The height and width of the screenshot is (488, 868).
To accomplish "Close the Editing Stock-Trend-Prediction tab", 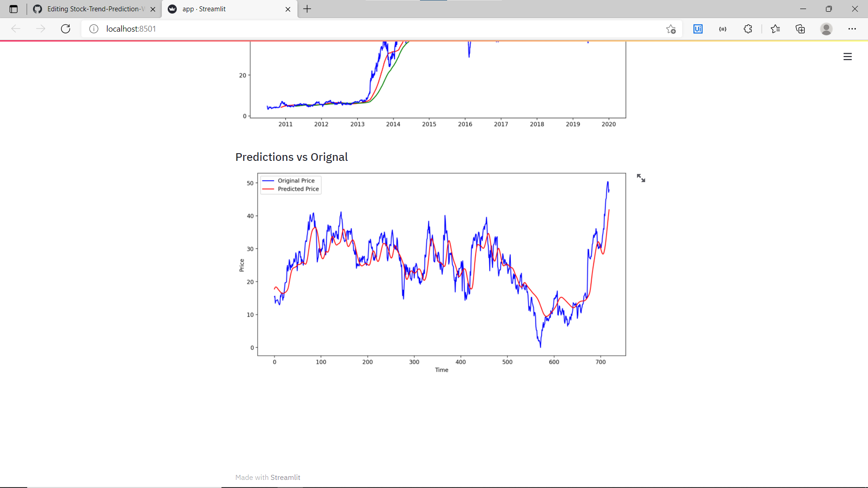I will [x=153, y=9].
